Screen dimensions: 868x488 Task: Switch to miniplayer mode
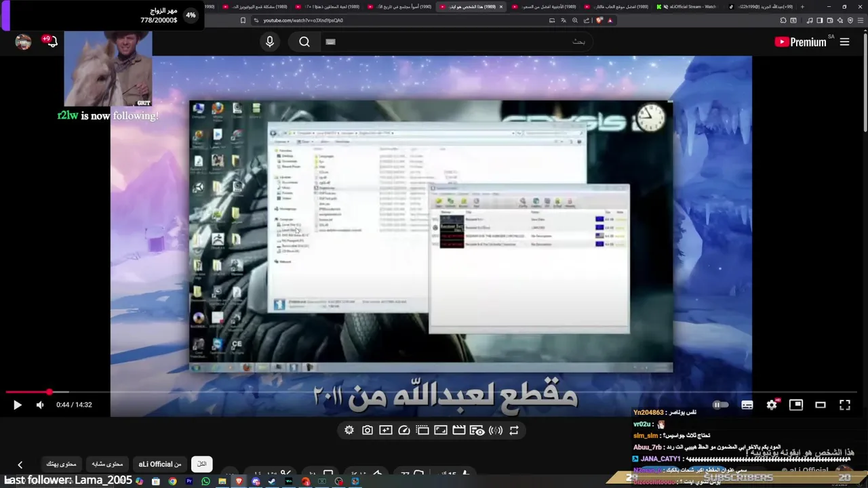(x=796, y=405)
